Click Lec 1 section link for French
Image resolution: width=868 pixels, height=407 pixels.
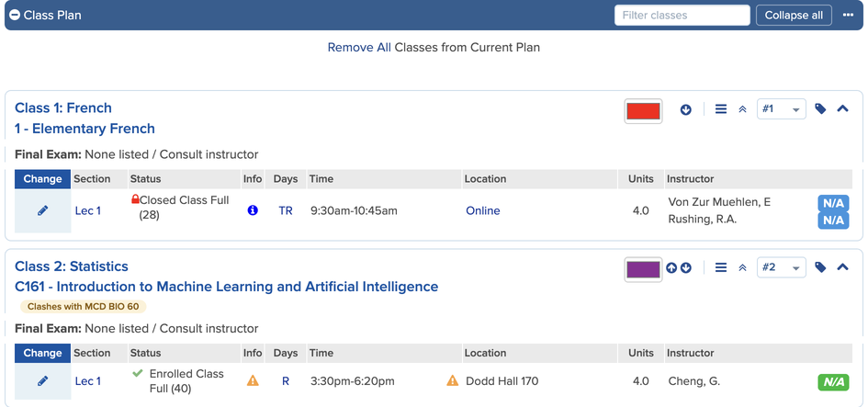88,211
